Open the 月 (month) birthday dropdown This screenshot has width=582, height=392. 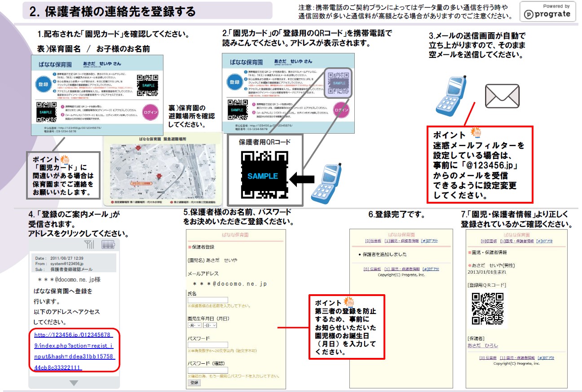point(194,325)
